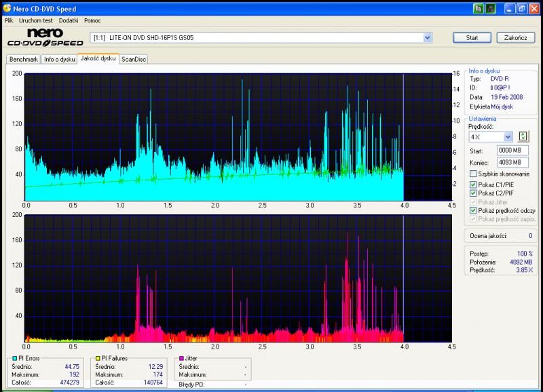The image size is (543, 392).
Task: Click the nero CD-DVD Speed logo
Action: 45,37
